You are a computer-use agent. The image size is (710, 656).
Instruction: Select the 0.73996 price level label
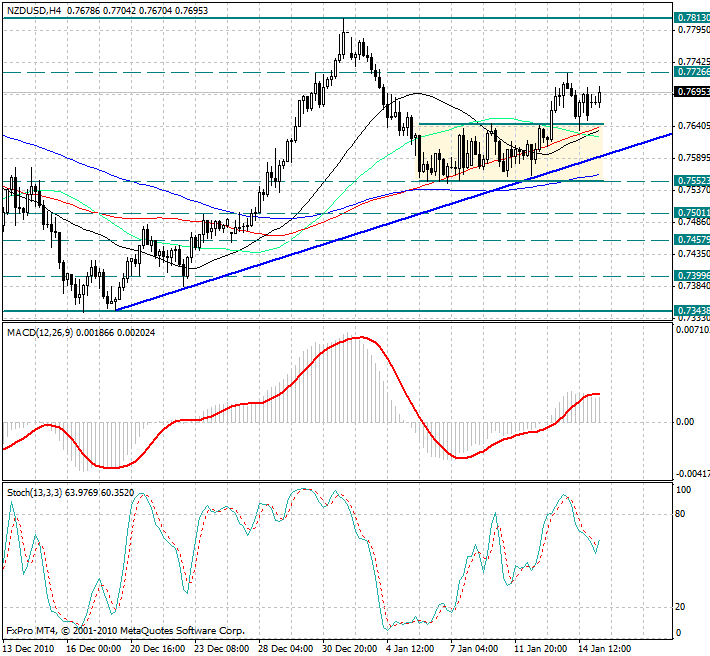(692, 276)
